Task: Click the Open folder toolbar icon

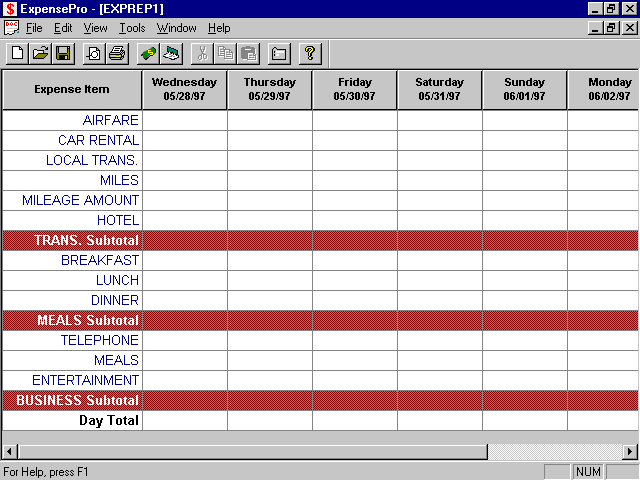Action: [40, 53]
